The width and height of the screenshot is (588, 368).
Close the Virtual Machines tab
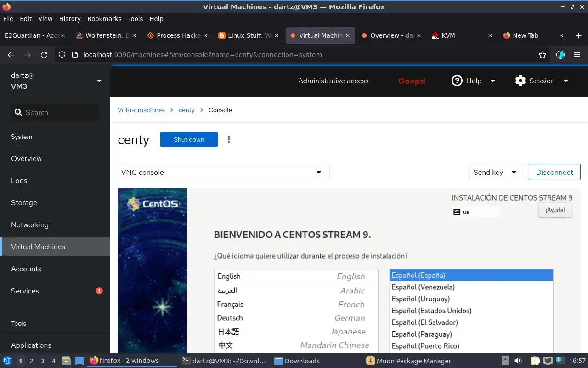pyautogui.click(x=348, y=35)
